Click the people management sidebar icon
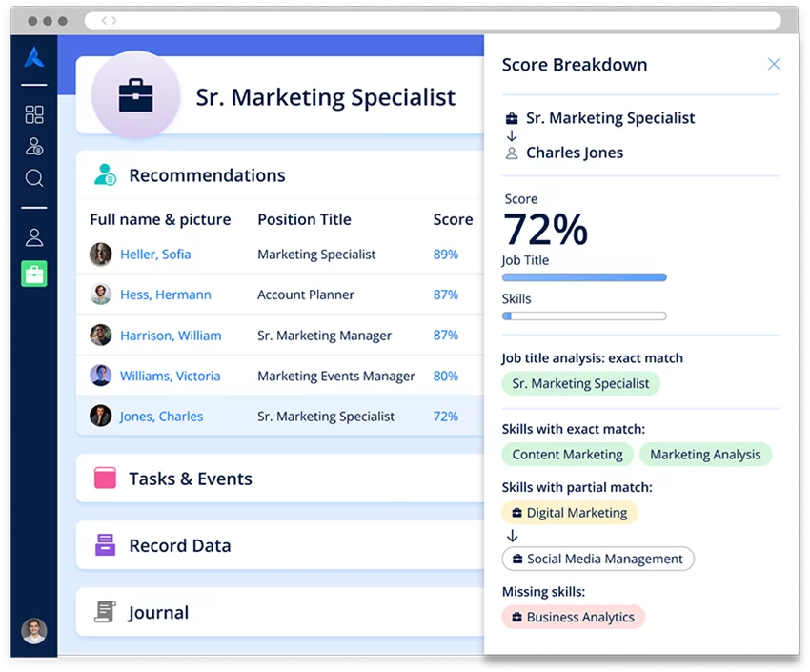810x672 pixels. click(x=34, y=147)
